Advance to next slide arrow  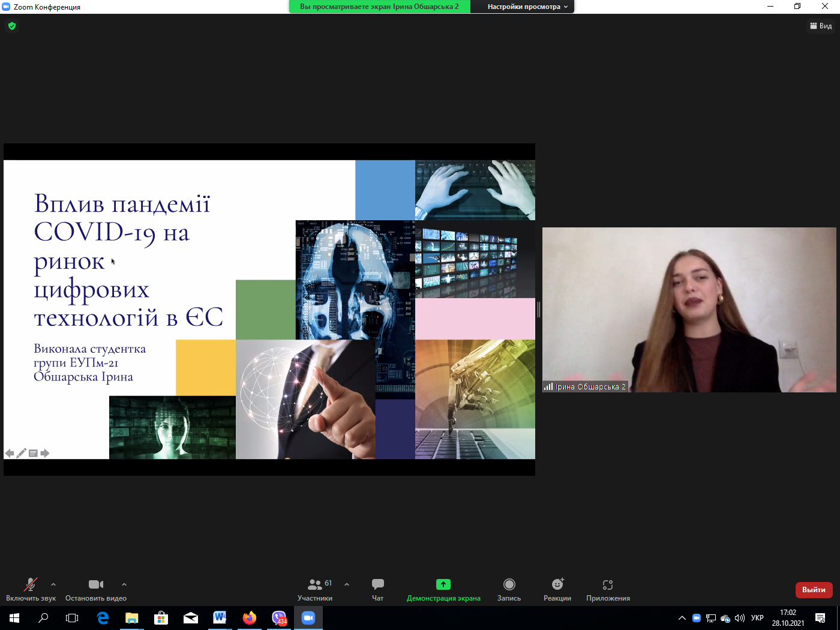pyautogui.click(x=45, y=453)
